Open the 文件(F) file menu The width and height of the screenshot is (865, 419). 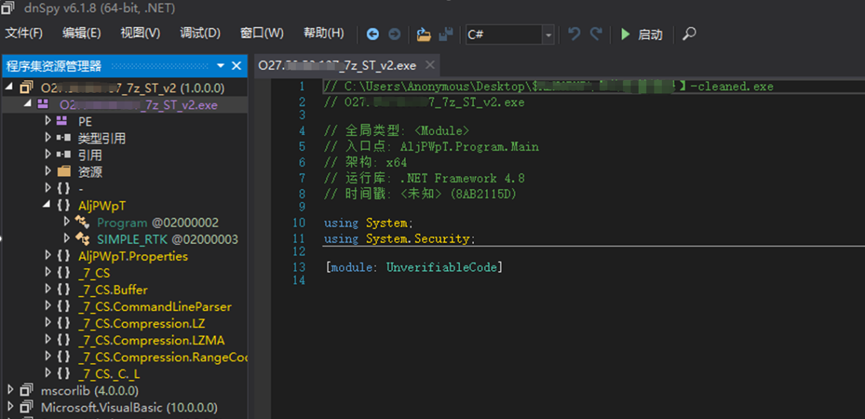pos(24,33)
